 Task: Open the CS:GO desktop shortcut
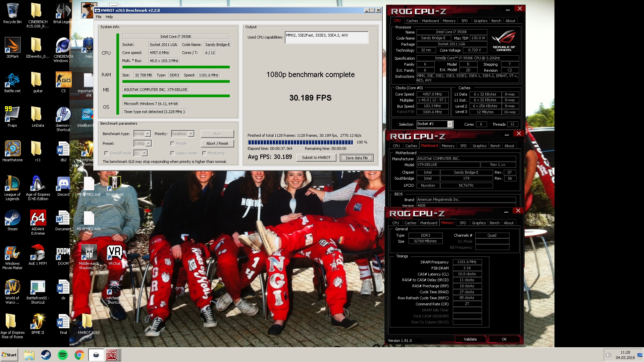[63, 82]
